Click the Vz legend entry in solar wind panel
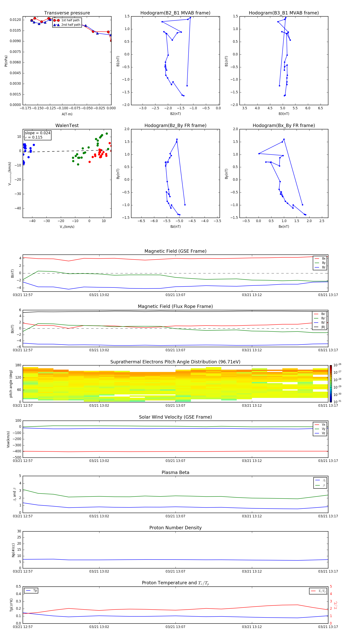 pos(320,433)
